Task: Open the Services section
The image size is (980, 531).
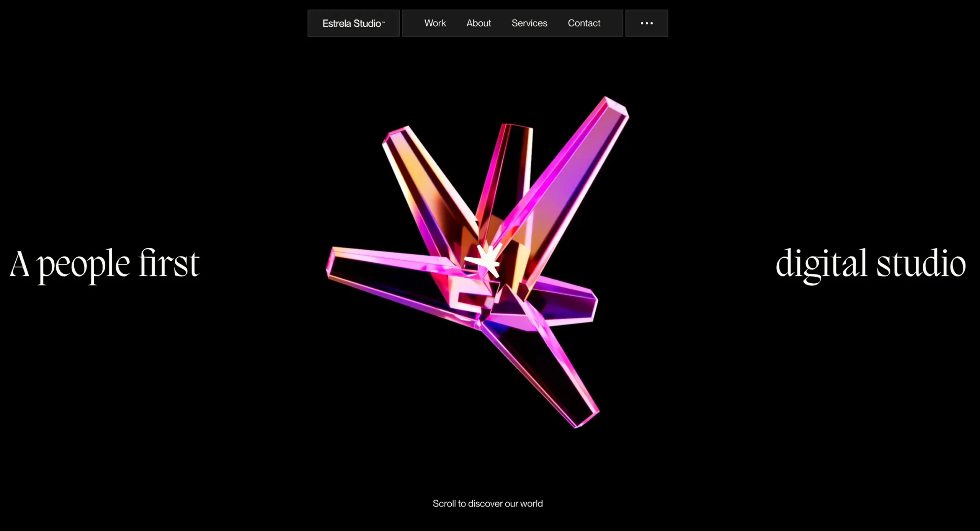Action: [x=529, y=23]
